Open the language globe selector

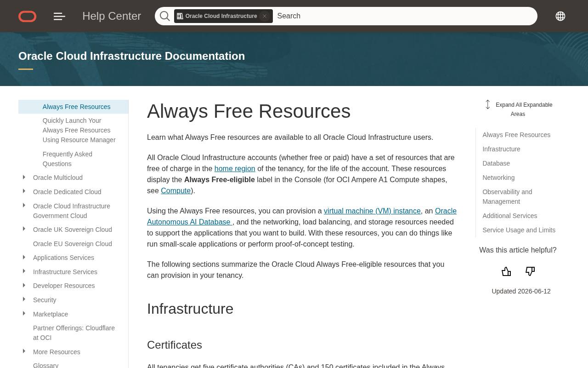560,16
